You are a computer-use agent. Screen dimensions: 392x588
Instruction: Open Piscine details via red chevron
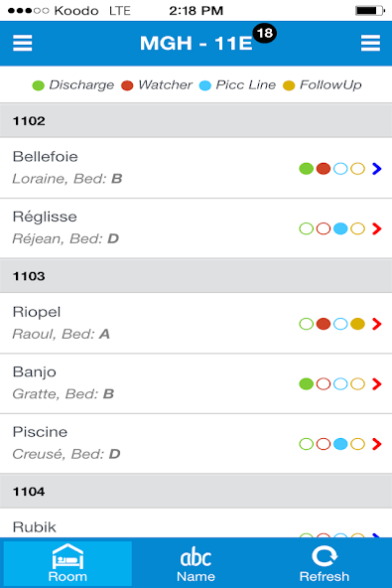click(x=377, y=444)
